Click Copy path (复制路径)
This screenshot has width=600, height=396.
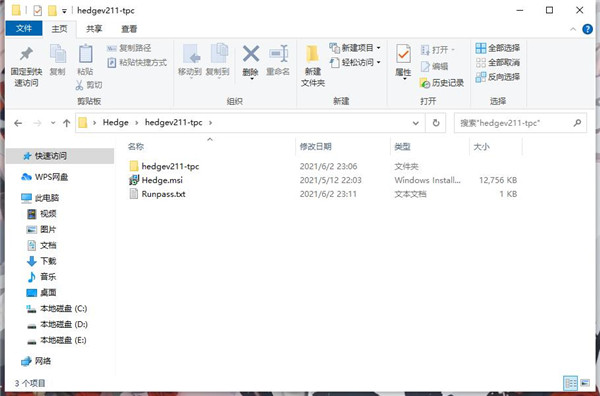(129, 48)
